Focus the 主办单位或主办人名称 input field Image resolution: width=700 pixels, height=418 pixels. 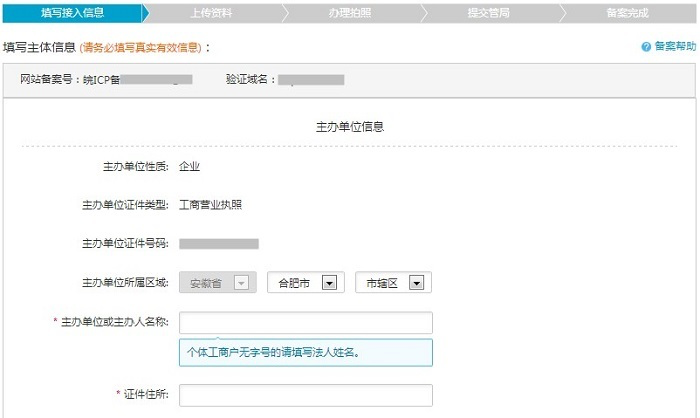point(305,323)
